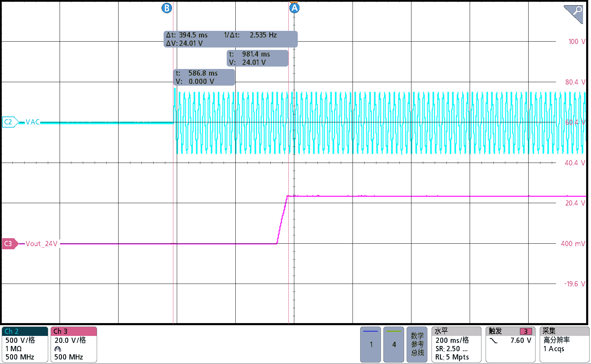
Task: Click the 400 mV scale label
Action: coord(573,244)
